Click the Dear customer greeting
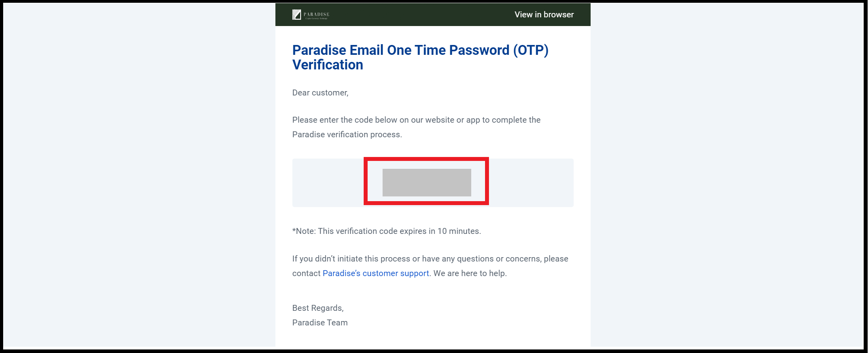Viewport: 868px width, 353px height. [320, 93]
